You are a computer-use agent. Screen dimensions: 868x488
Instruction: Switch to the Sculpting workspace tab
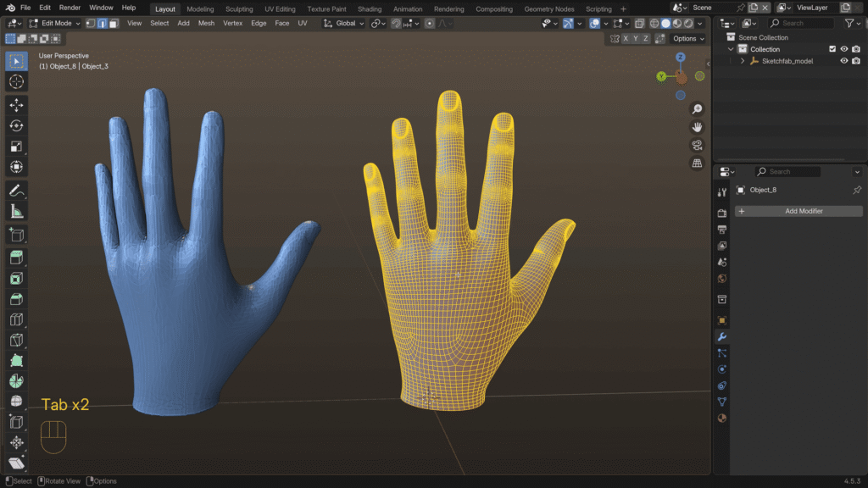239,8
